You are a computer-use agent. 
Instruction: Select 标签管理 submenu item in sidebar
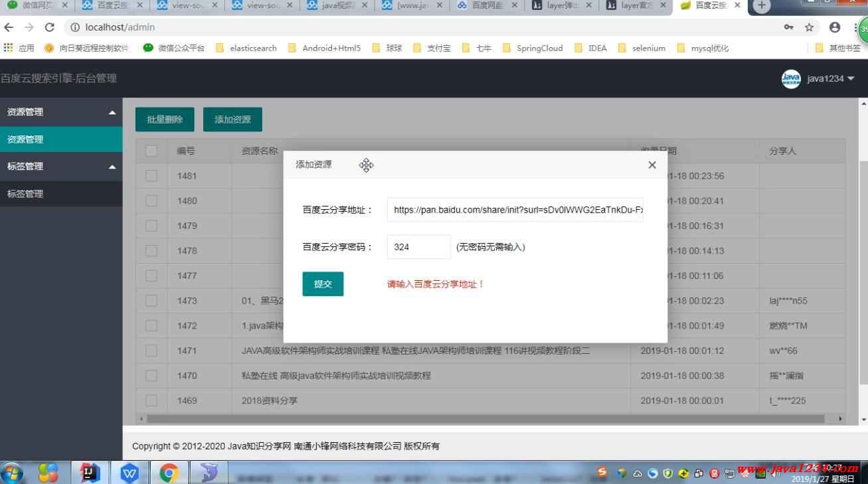[x=61, y=194]
